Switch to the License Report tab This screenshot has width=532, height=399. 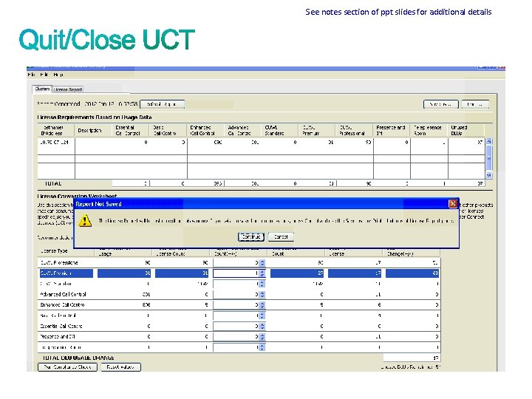[68, 89]
